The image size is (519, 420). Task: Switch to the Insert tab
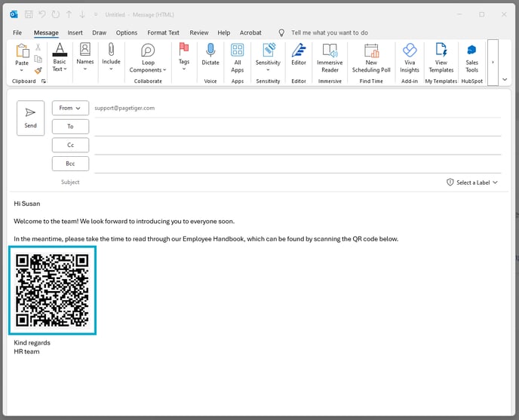click(75, 32)
